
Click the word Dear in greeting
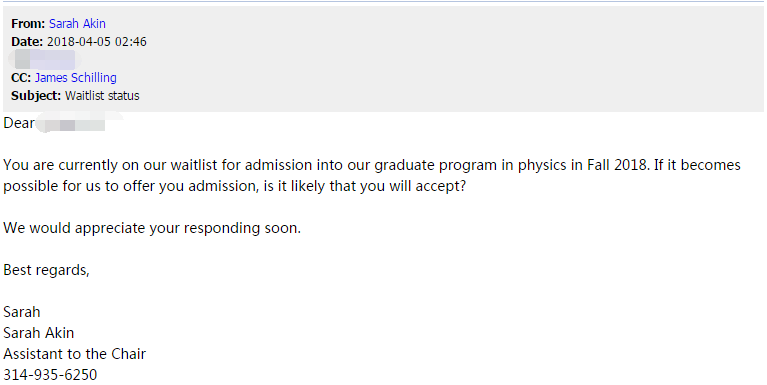tap(19, 123)
